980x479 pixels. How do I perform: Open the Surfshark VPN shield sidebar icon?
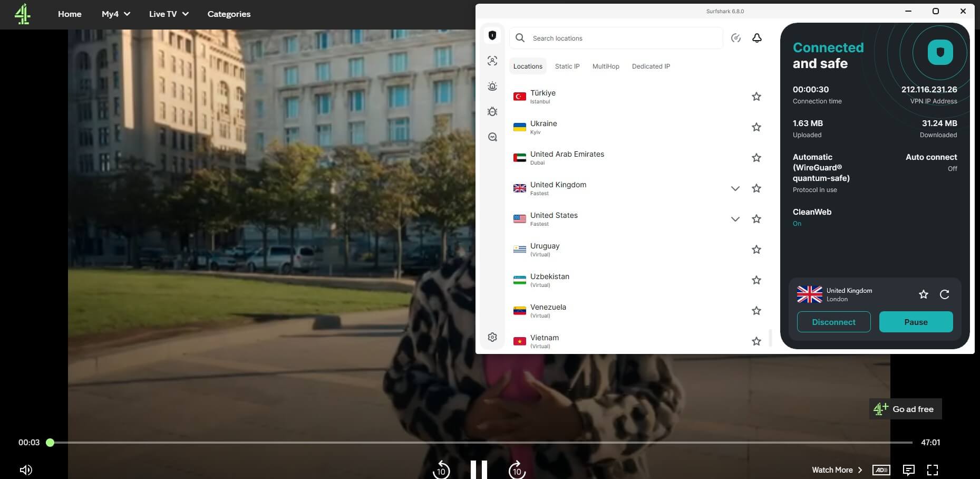coord(492,35)
